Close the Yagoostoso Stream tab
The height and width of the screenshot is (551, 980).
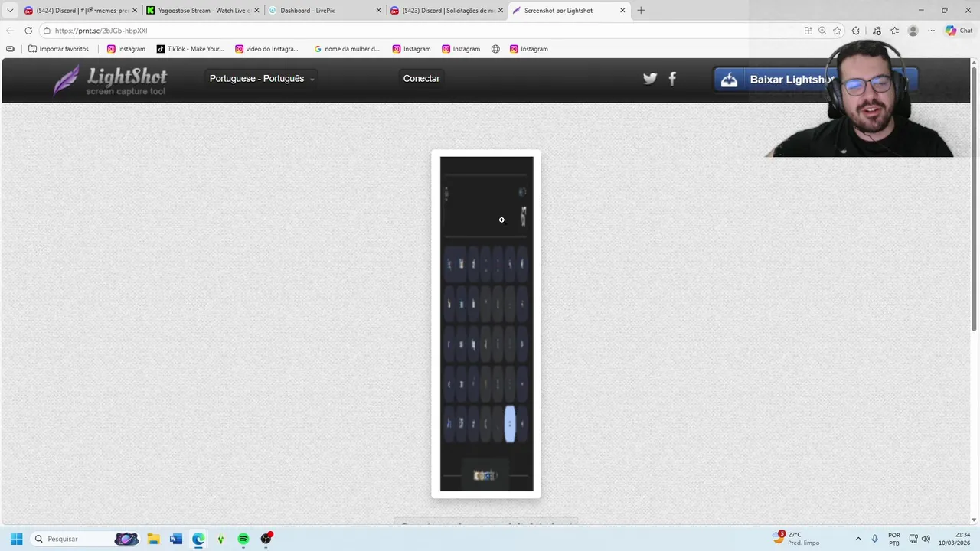tap(256, 11)
